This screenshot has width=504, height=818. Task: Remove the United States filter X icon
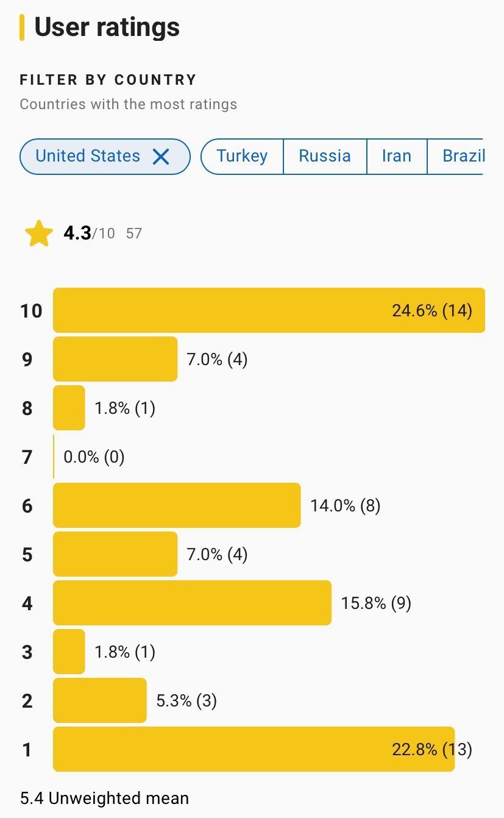(161, 157)
